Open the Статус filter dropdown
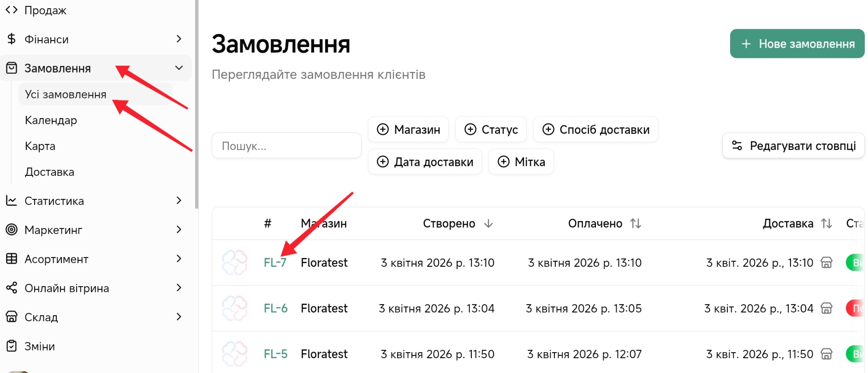 491,130
